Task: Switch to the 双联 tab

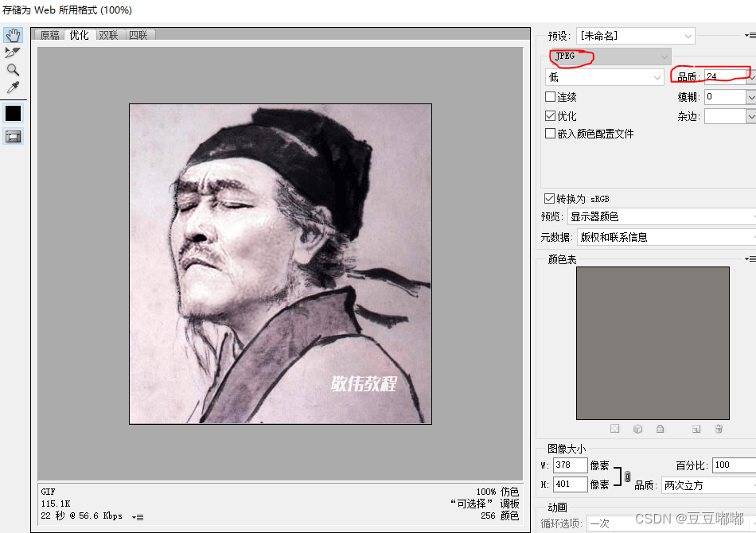Action: [109, 35]
